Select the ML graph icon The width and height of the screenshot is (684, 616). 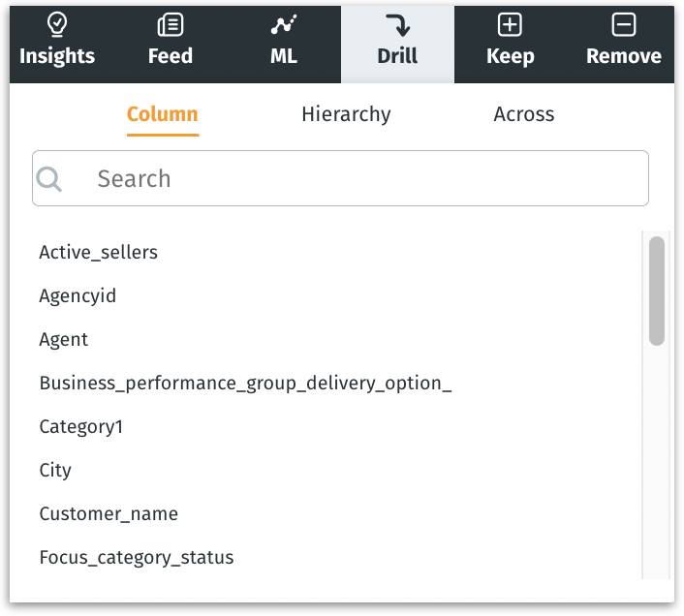(x=283, y=25)
